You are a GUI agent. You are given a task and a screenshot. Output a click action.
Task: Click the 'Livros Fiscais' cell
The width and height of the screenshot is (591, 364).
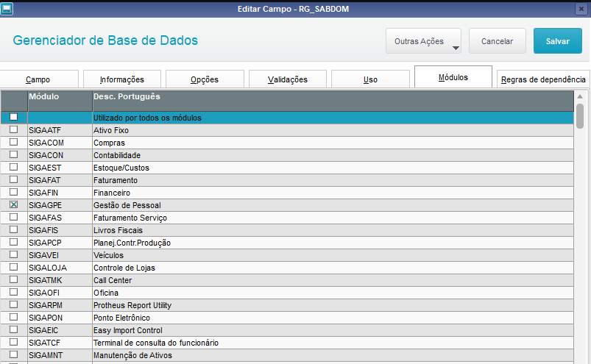333,230
